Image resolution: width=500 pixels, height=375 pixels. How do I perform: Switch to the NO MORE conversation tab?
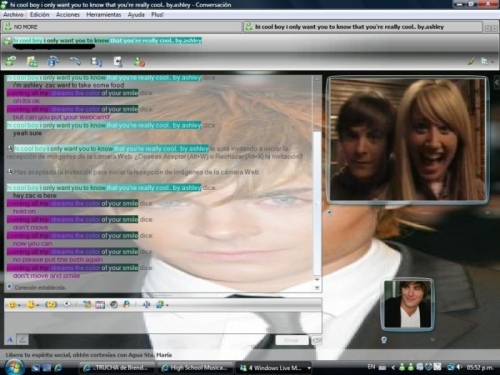122,27
